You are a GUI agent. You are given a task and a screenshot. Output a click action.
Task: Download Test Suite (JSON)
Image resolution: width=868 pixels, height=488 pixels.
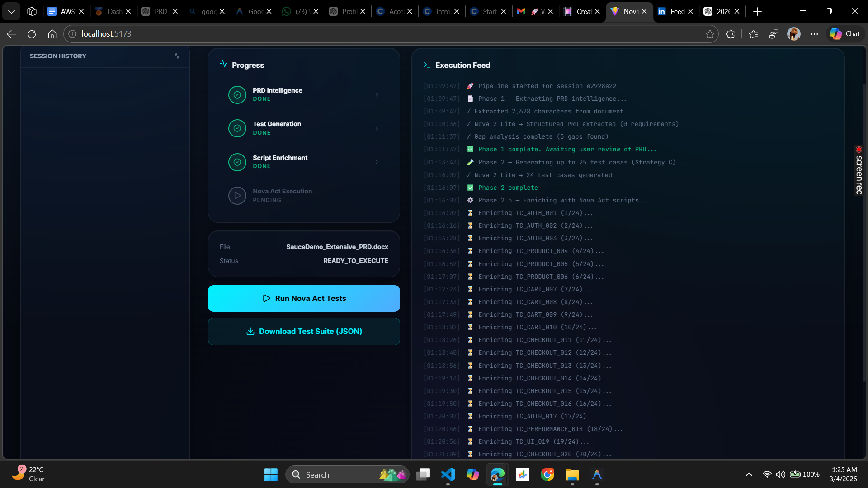(304, 331)
